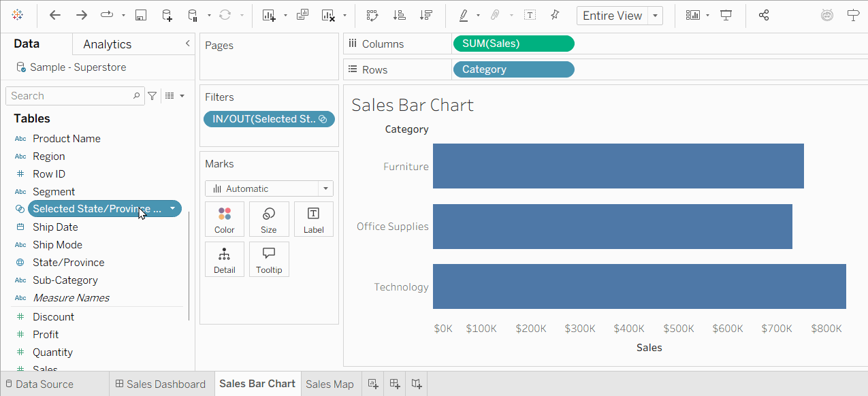Click the Technology bar in the chart
The image size is (868, 396).
tap(639, 286)
